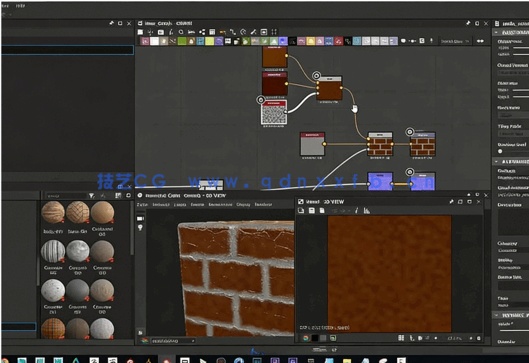Select the brown blend node in graph
This screenshot has width=529, height=363.
[x=330, y=88]
